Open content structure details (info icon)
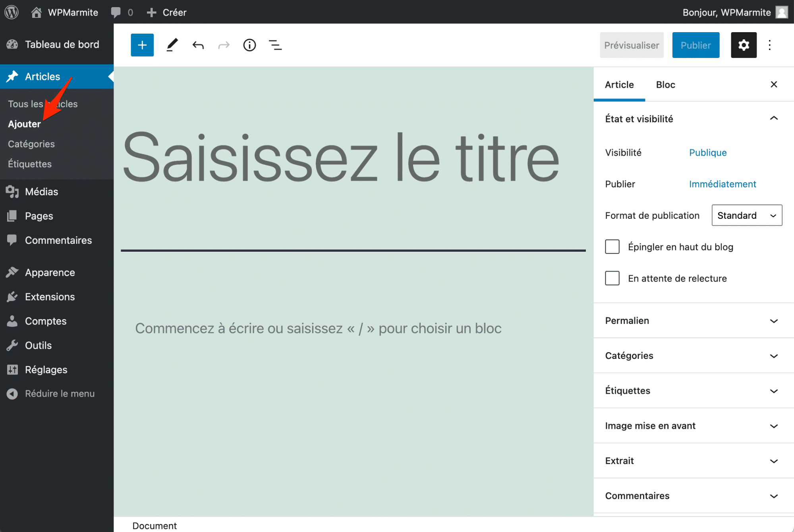This screenshot has height=532, width=794. click(x=249, y=45)
